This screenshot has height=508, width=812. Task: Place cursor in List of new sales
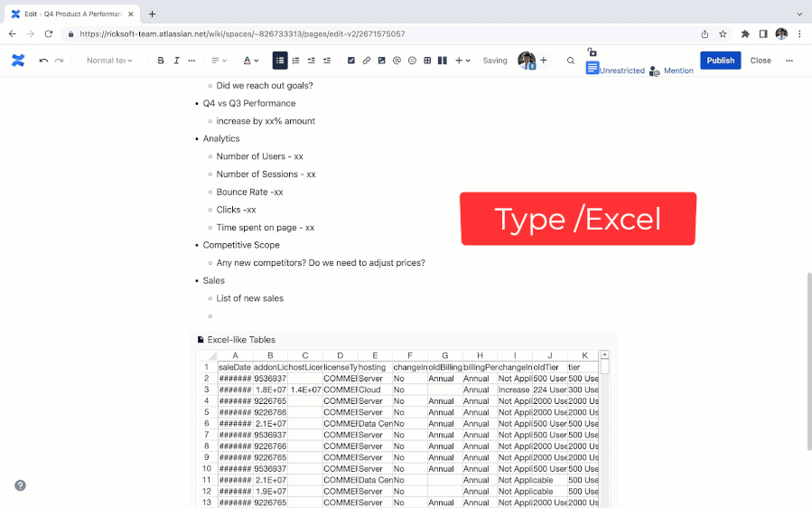(249, 298)
